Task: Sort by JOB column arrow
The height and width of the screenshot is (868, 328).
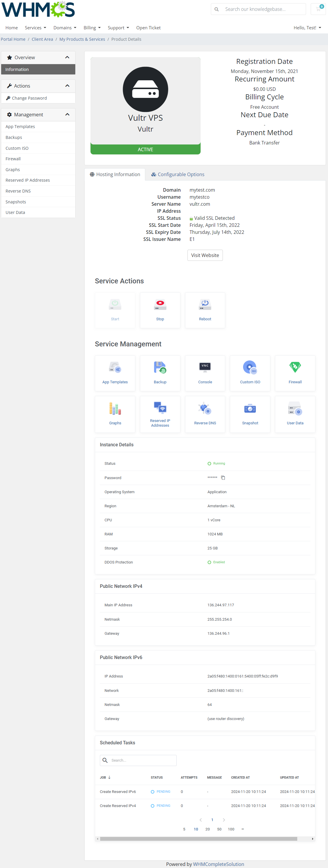Action: [x=109, y=777]
